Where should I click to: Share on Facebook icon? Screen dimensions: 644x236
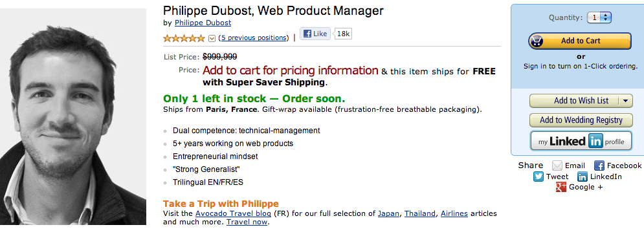click(x=599, y=166)
